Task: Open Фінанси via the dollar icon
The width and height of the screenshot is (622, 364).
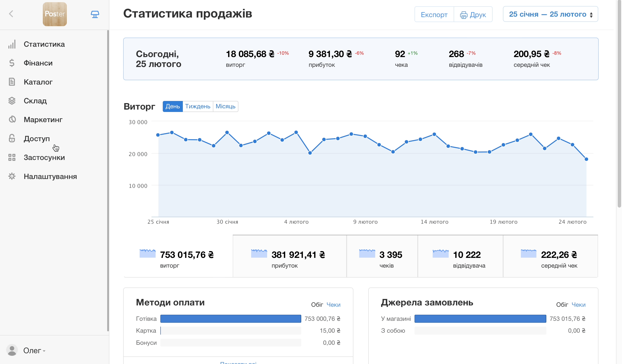Action: [x=12, y=63]
